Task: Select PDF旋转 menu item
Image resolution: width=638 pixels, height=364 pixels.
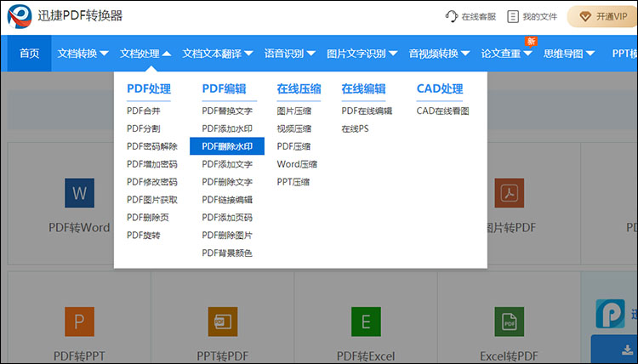Action: tap(144, 235)
